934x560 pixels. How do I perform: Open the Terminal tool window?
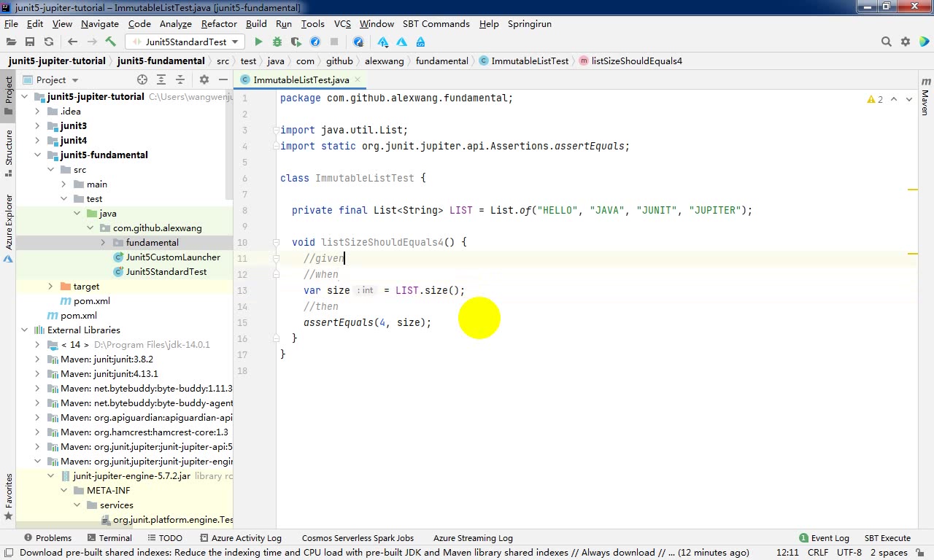click(109, 538)
